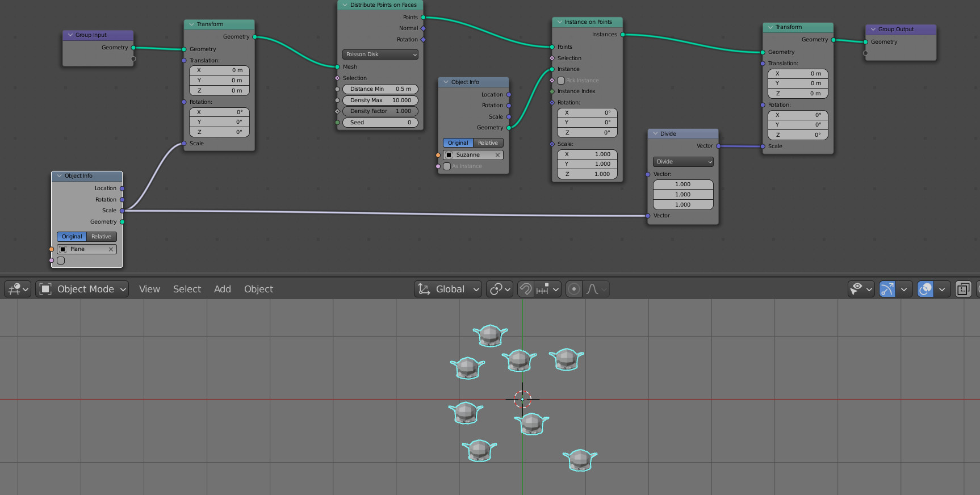Collapse the Group Input node
Image resolution: width=980 pixels, height=495 pixels.
(70, 35)
